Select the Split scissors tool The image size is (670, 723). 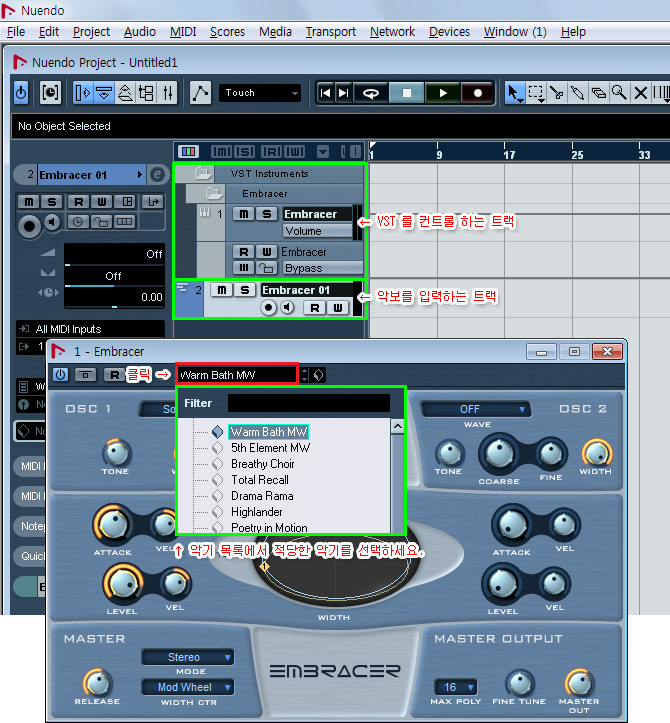[x=557, y=93]
